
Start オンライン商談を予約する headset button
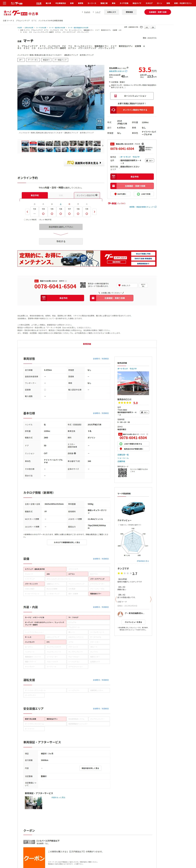[x=132, y=110]
